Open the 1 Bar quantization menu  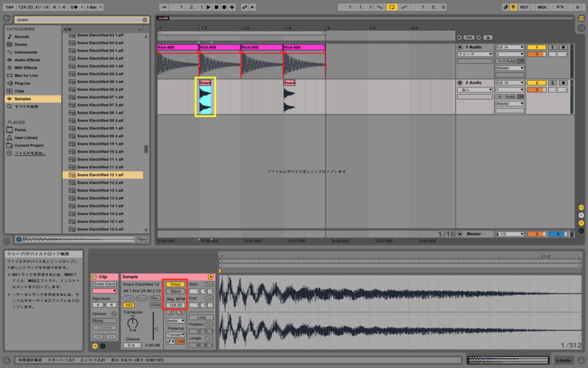[94, 7]
